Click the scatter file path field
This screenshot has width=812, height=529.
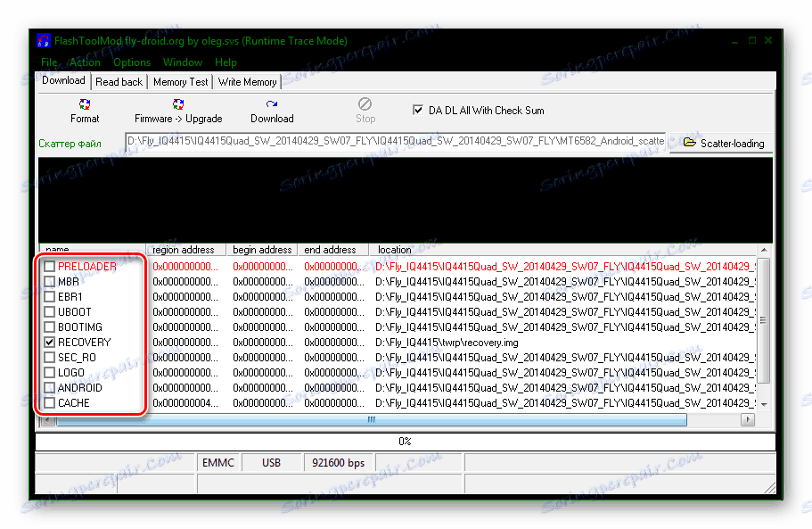(396, 142)
